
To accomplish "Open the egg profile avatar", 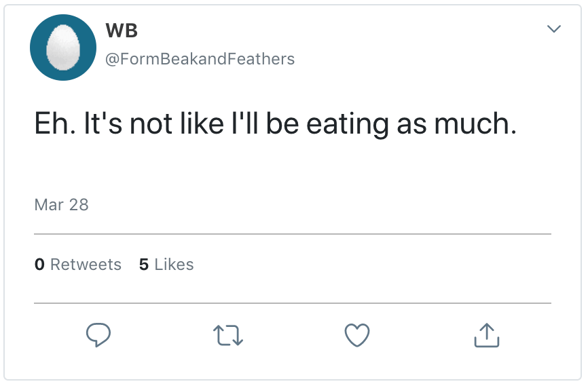I will (63, 47).
